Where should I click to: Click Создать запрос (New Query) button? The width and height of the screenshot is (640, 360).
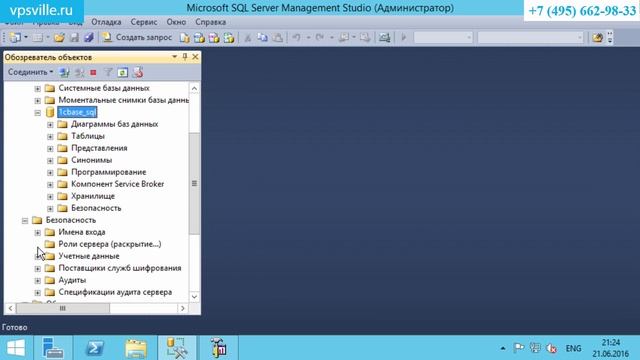tap(137, 38)
